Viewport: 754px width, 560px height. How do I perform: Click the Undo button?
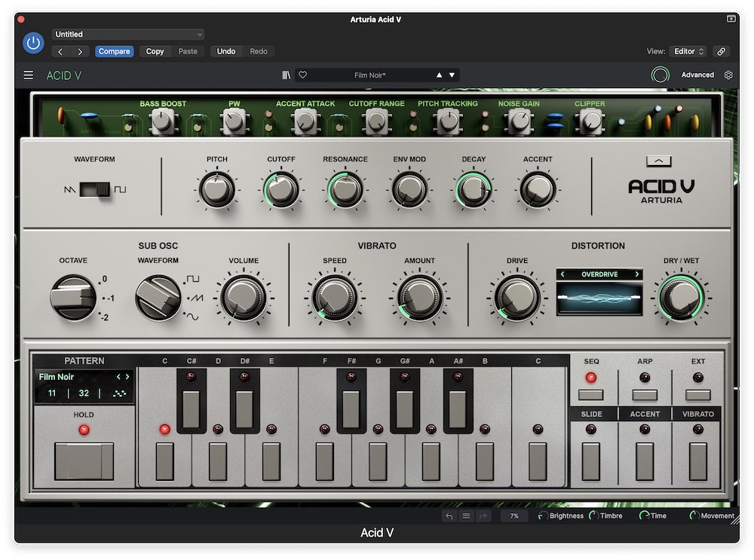click(x=226, y=51)
